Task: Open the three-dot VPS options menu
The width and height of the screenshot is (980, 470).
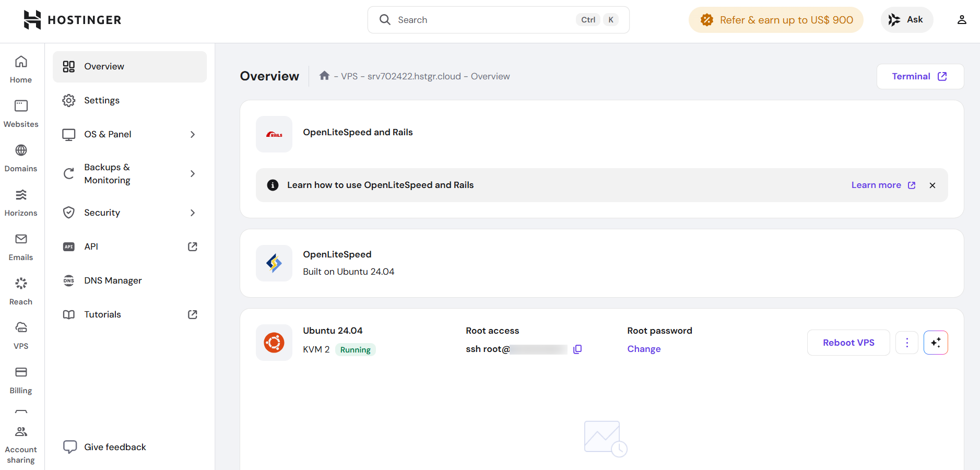Action: (907, 343)
